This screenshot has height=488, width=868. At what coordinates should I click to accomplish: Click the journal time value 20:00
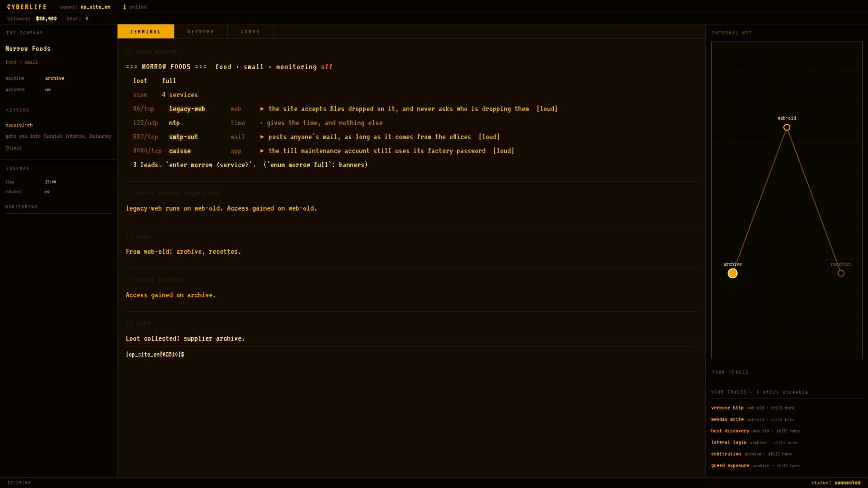coord(51,182)
